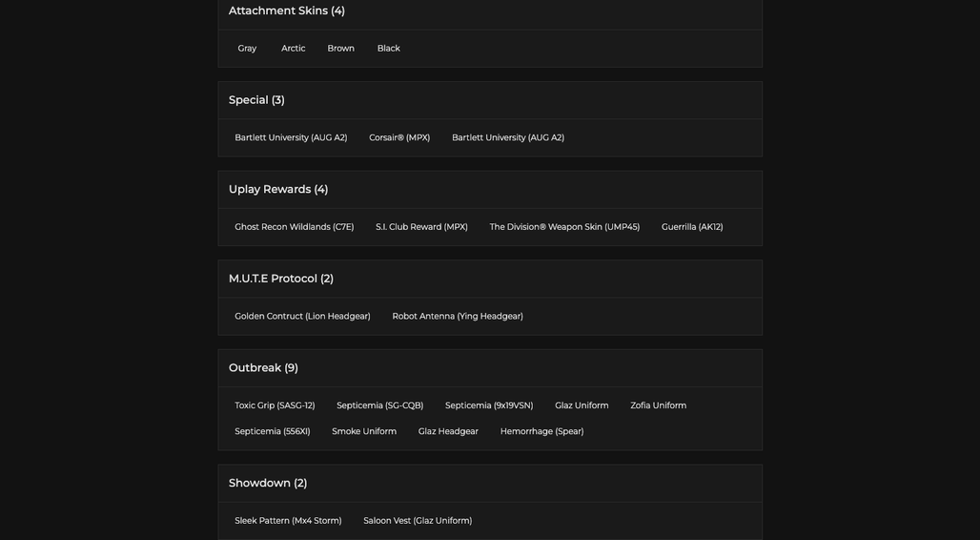Click the Smoke Uniform item
Viewport: 980px width, 540px height.
364,431
